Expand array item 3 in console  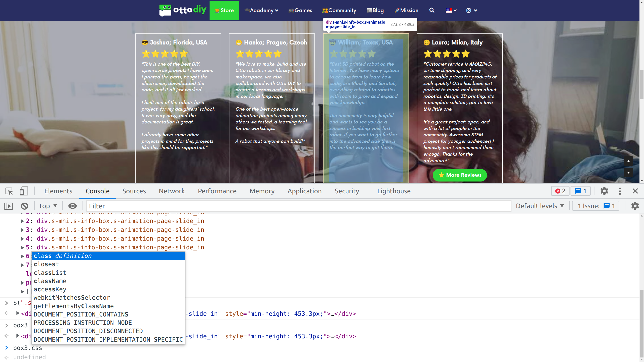(x=22, y=230)
